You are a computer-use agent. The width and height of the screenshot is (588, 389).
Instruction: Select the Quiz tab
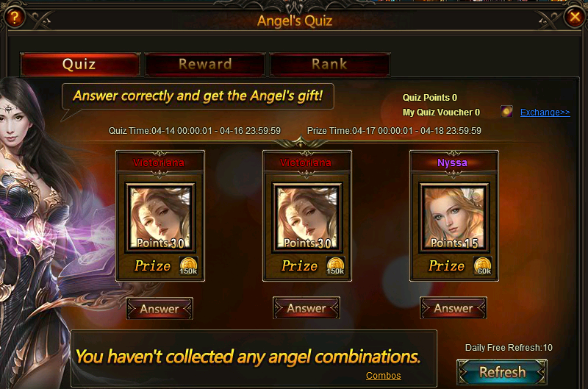click(79, 65)
